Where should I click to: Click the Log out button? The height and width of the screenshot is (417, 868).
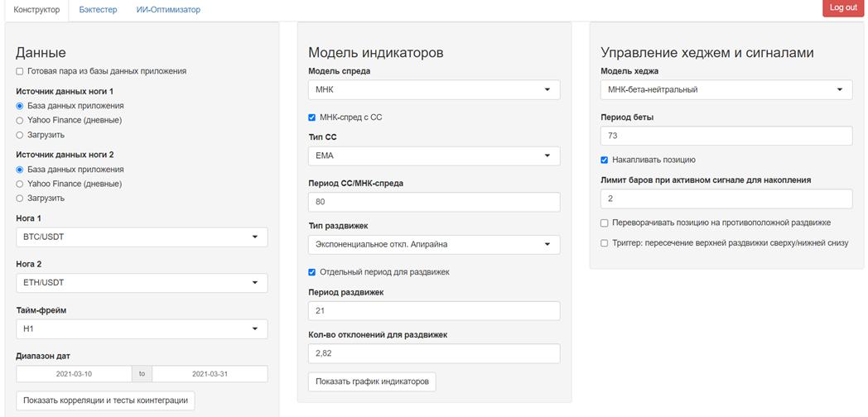pos(843,8)
